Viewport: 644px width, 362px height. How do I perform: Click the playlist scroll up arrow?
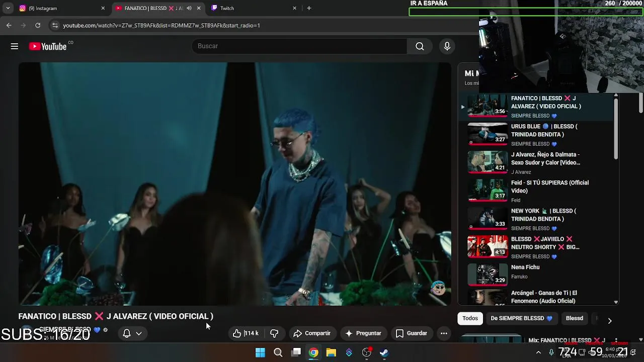[616, 96]
